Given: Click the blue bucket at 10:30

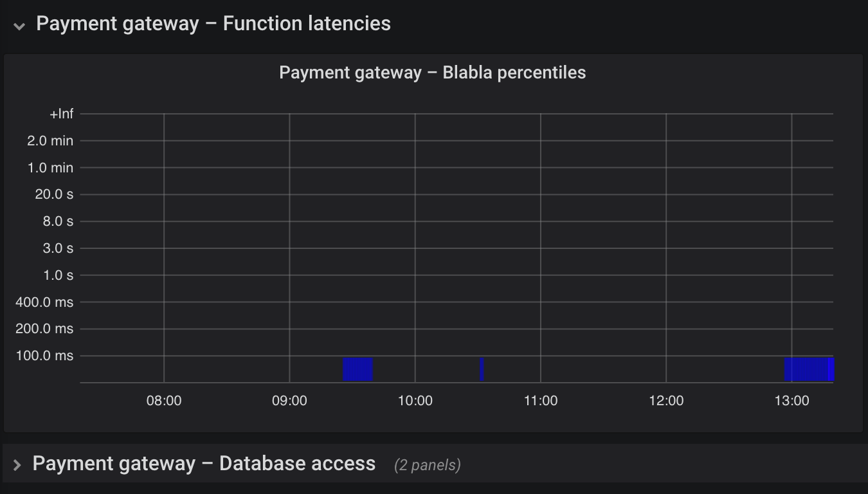Looking at the screenshot, I should (481, 369).
